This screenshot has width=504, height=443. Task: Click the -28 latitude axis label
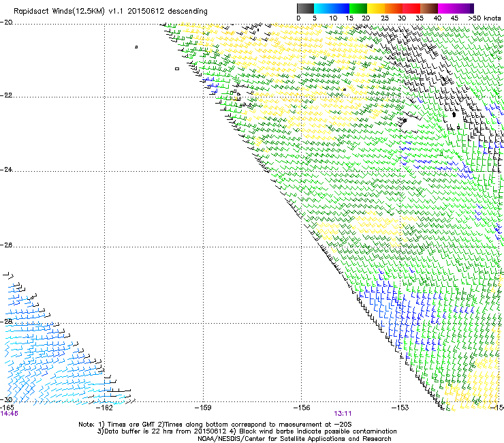[x=6, y=322]
